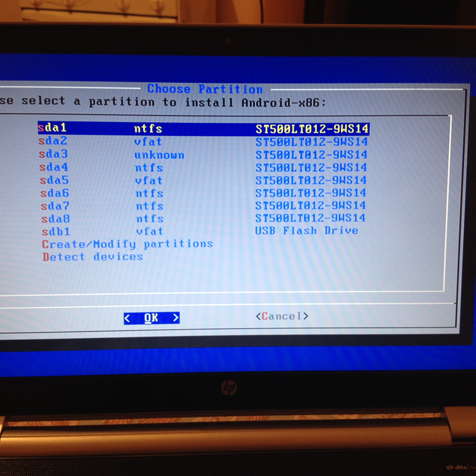Image resolution: width=476 pixels, height=476 pixels.
Task: Open Create/Modify partitions option
Action: coord(127,244)
